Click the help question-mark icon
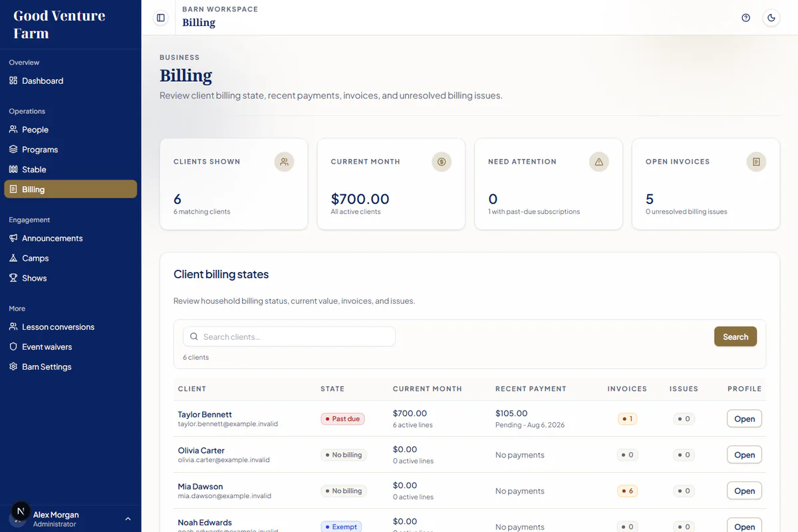 pos(745,18)
